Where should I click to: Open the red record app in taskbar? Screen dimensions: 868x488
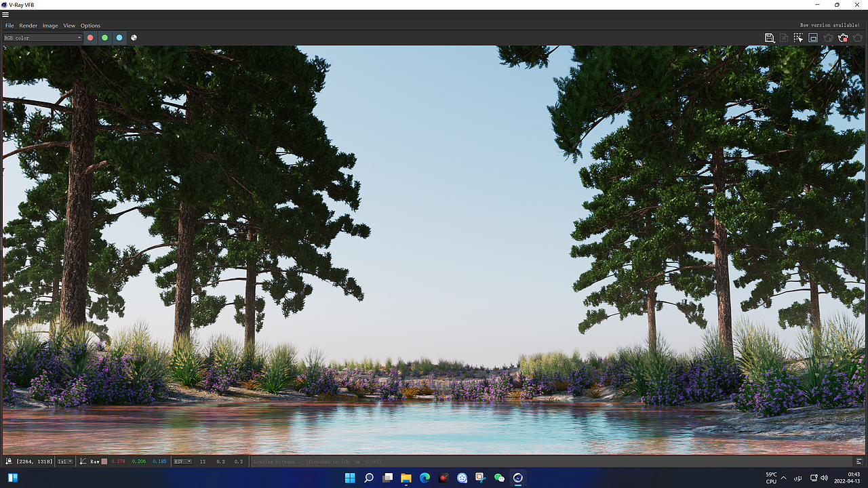click(443, 478)
